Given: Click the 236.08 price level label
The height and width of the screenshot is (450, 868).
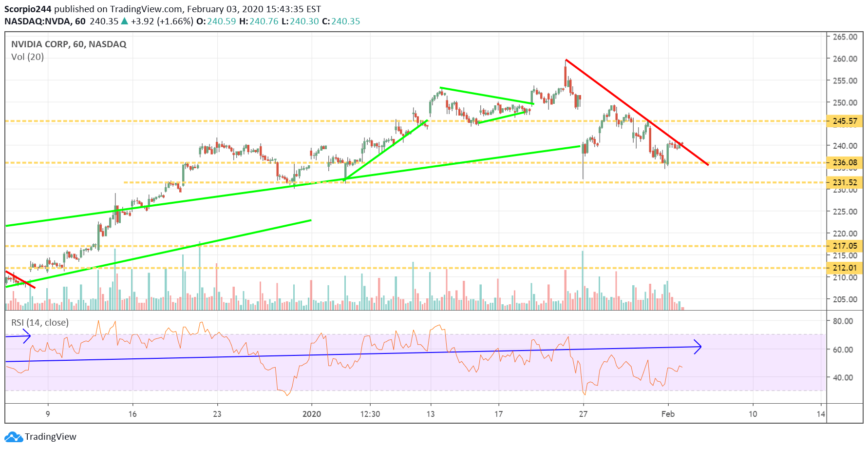Looking at the screenshot, I should [x=845, y=162].
